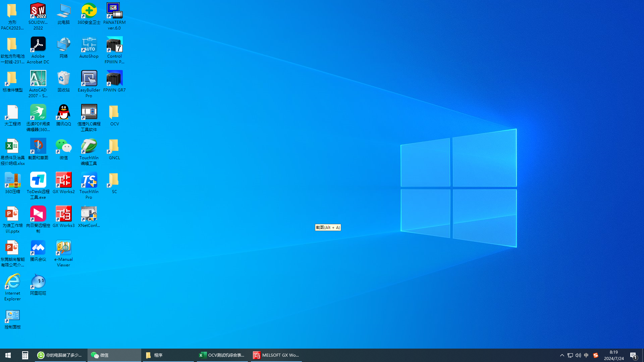Image resolution: width=644 pixels, height=362 pixels.
Task: Select the GX Works3 desktop shortcut
Action: (x=63, y=214)
